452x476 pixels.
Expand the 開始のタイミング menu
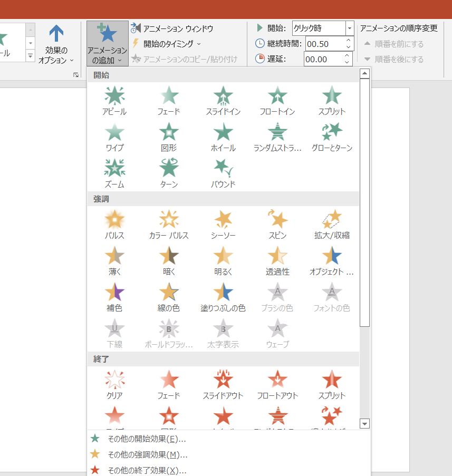tap(168, 44)
